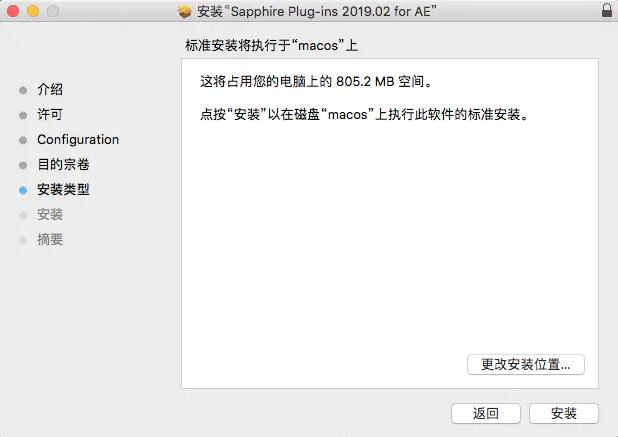
Task: Start installation with 安装 button
Action: (x=564, y=413)
